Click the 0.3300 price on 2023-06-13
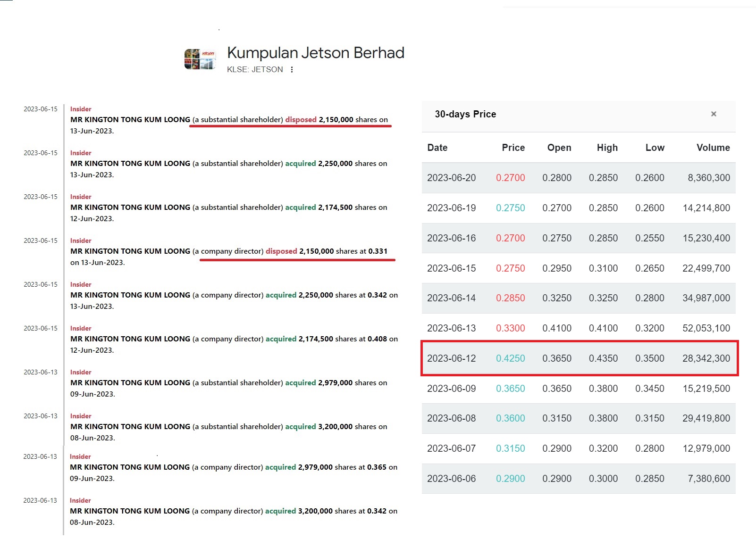The height and width of the screenshot is (547, 756). 510,328
